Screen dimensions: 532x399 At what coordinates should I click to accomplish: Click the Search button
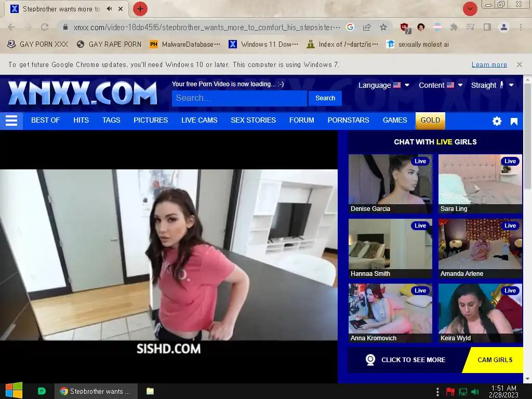(325, 98)
